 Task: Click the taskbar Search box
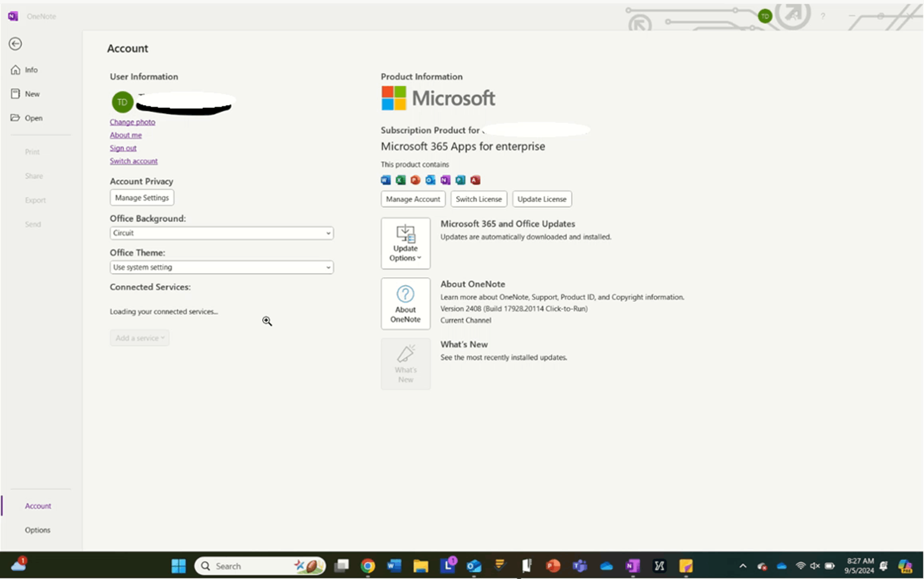pyautogui.click(x=260, y=566)
